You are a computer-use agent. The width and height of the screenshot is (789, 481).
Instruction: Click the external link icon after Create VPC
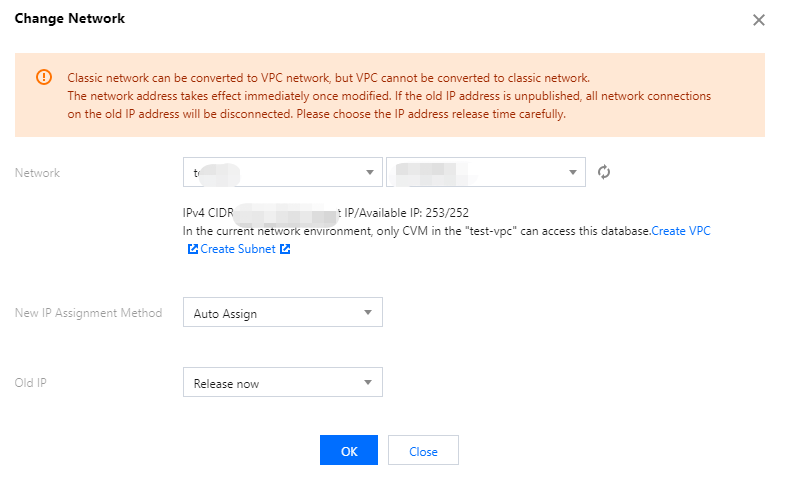[193, 249]
